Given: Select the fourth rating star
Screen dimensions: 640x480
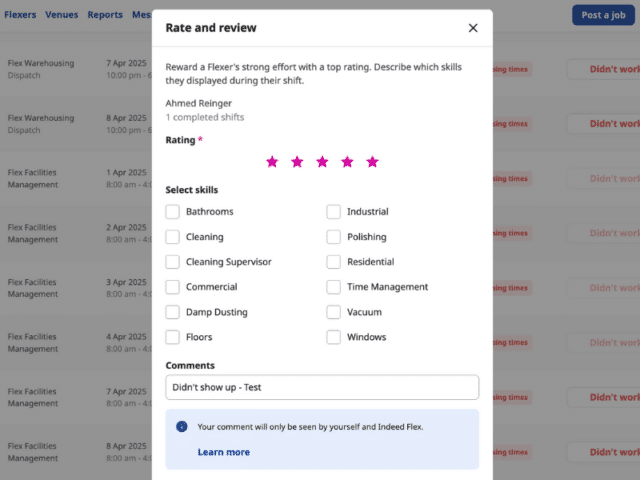Looking at the screenshot, I should pyautogui.click(x=347, y=162).
